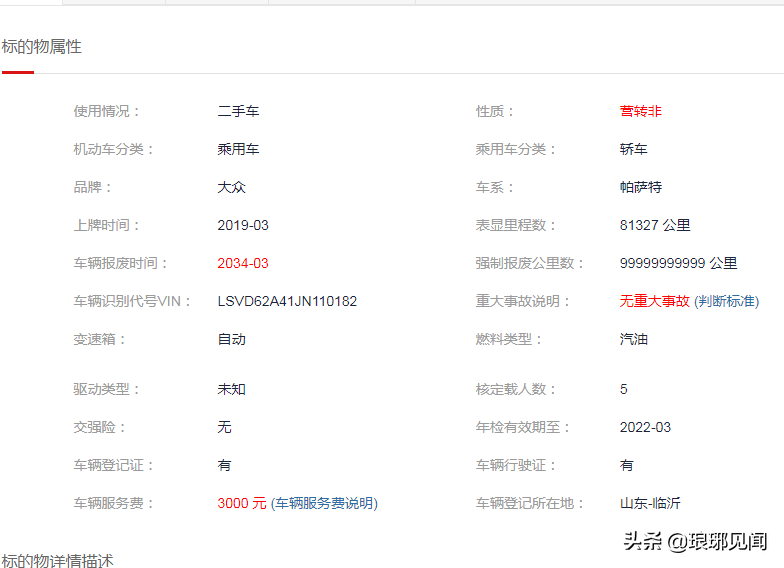Click the inspection date 2022-03
Image resolution: width=784 pixels, height=568 pixels.
tap(645, 427)
